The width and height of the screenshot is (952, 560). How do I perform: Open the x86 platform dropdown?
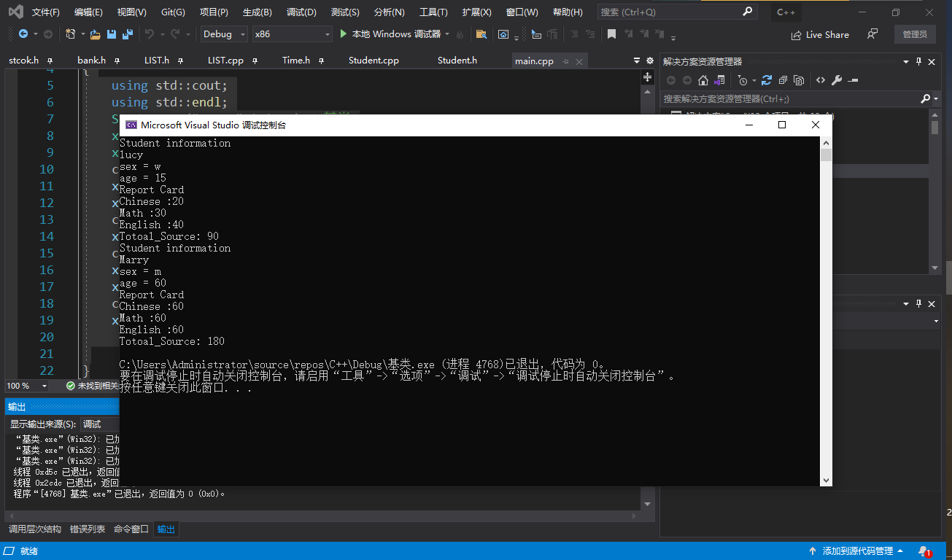[292, 34]
